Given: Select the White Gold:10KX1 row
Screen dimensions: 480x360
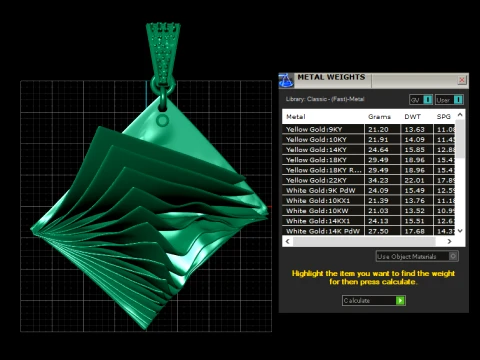Looking at the screenshot, I should coord(368,200).
